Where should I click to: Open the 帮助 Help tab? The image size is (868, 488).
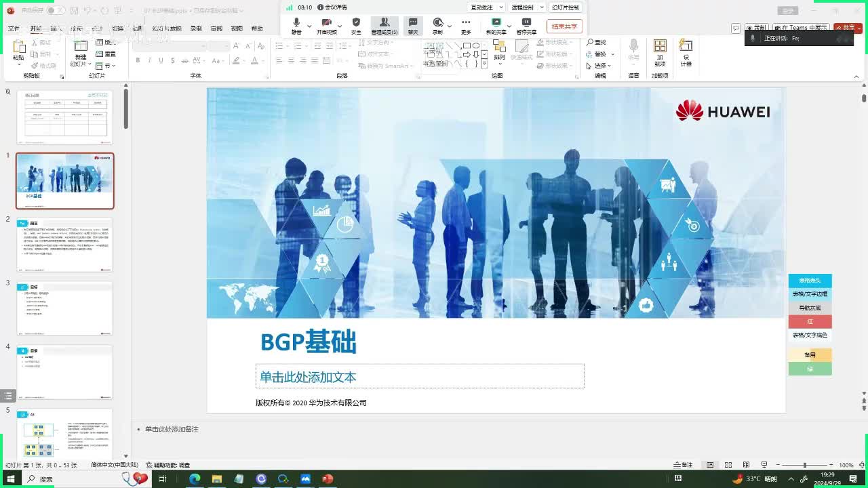(257, 29)
